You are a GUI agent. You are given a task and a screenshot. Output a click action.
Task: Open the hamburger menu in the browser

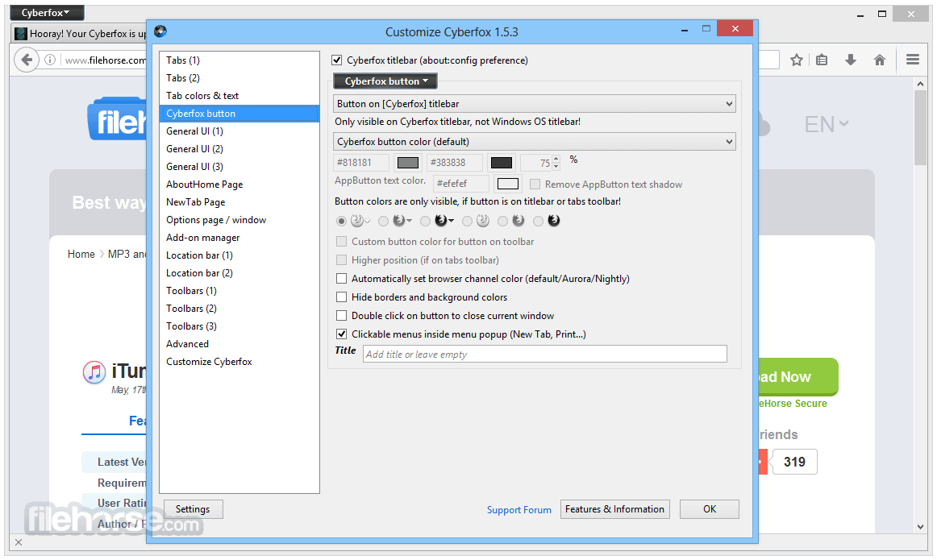click(913, 60)
